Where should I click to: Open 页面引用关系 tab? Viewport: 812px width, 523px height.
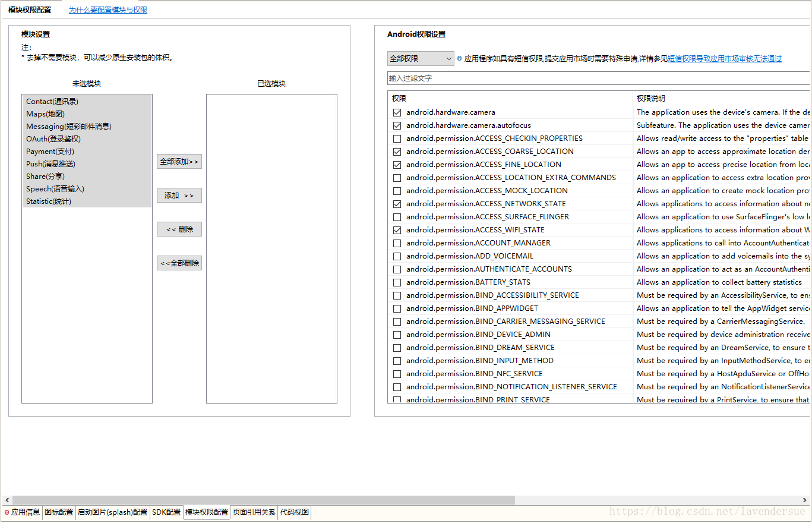pyautogui.click(x=254, y=512)
